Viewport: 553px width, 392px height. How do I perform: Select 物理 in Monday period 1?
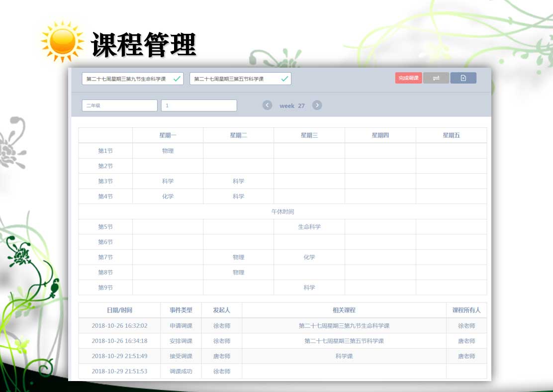[x=168, y=151]
